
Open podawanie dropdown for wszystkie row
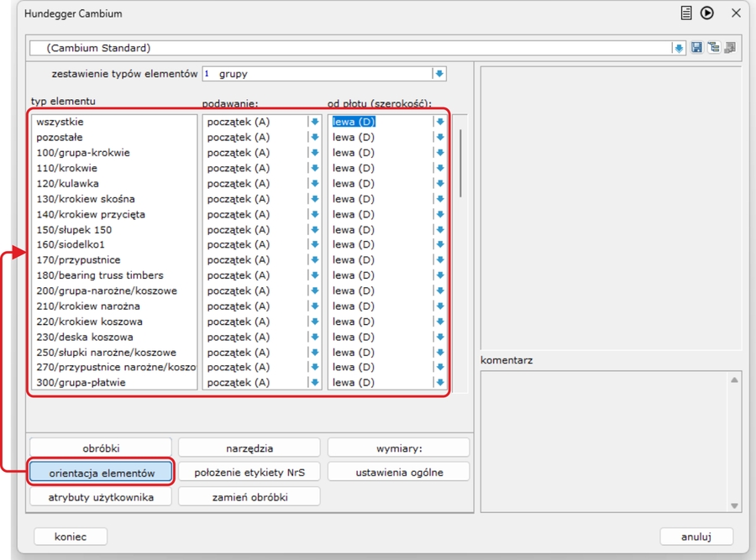tap(314, 122)
